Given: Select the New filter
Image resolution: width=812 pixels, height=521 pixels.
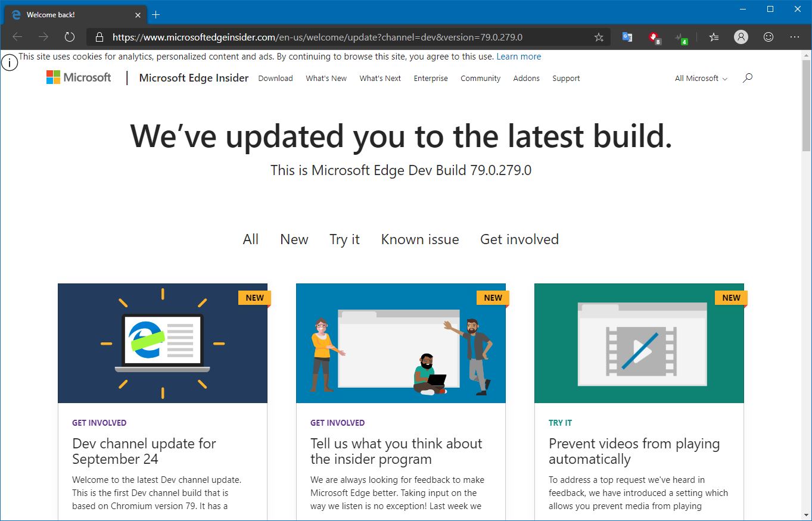Looking at the screenshot, I should 294,239.
